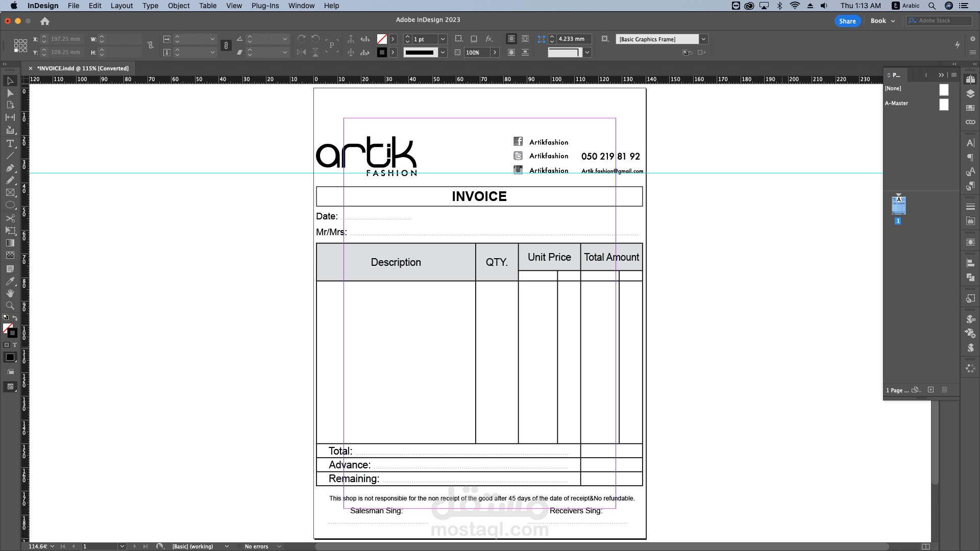
Task: Open the Table menu
Action: coord(208,6)
